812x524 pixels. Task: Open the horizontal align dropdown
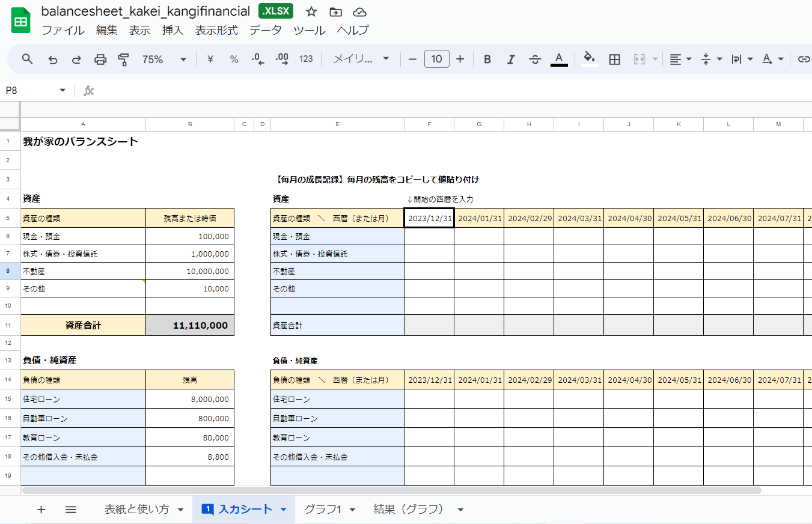tap(681, 59)
